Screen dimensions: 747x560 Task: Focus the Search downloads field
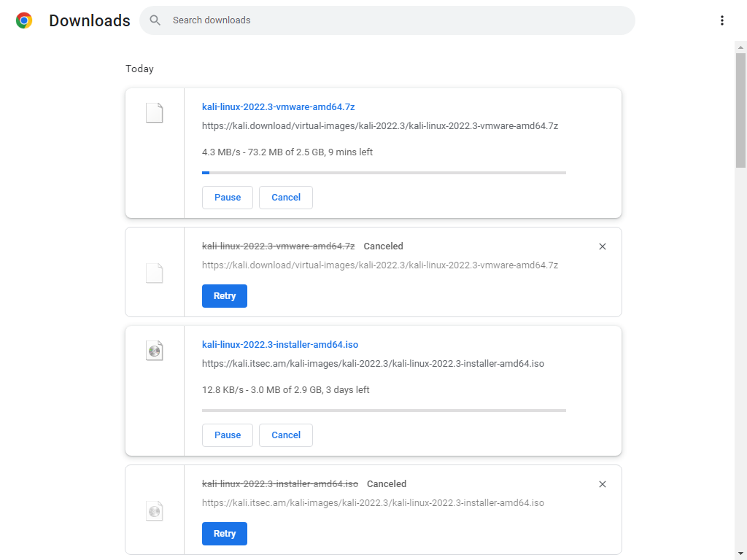pyautogui.click(x=387, y=20)
